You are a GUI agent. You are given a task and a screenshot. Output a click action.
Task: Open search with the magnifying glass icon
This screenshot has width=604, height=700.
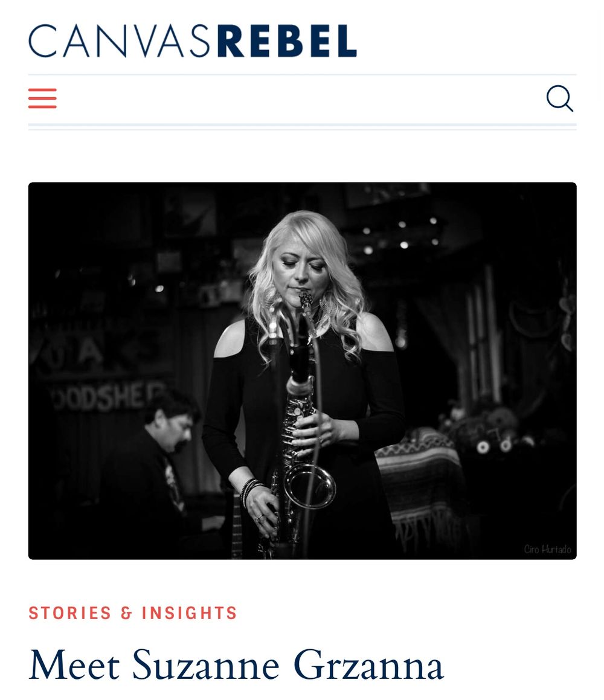(x=560, y=98)
